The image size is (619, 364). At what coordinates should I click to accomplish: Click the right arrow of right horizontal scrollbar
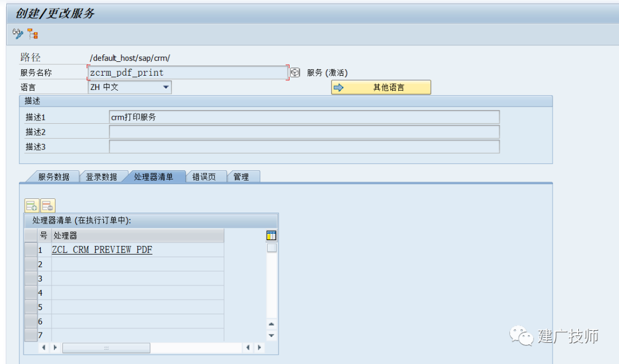260,347
